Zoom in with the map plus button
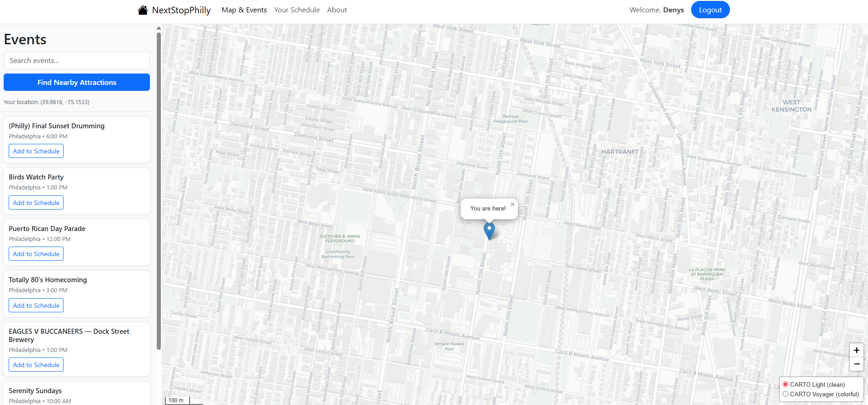The image size is (868, 405). pyautogui.click(x=857, y=350)
